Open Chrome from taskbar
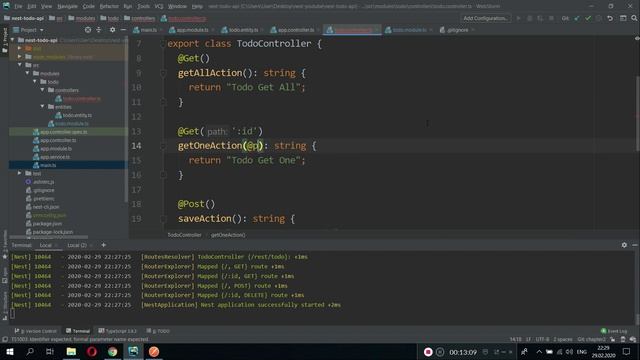 pos(113,351)
